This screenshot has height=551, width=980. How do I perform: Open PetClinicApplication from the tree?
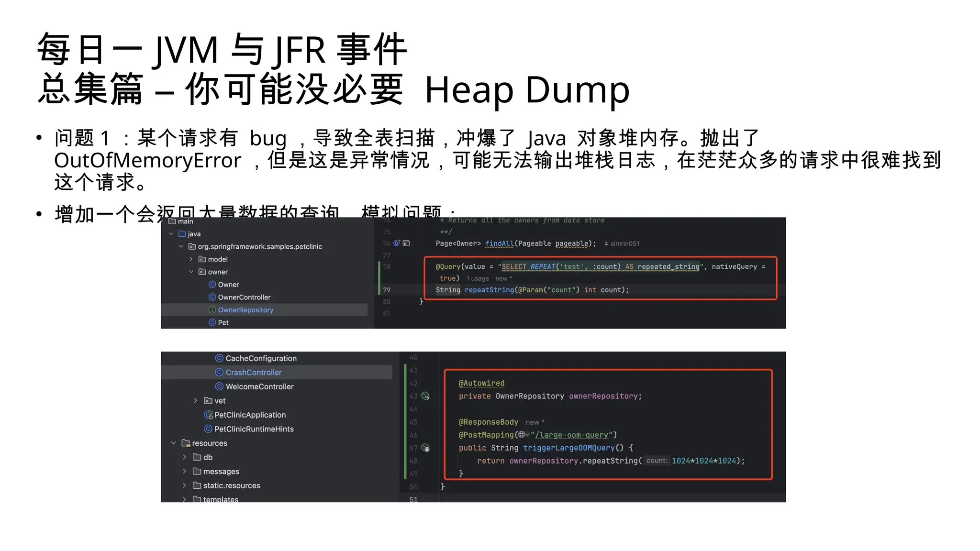(x=250, y=415)
